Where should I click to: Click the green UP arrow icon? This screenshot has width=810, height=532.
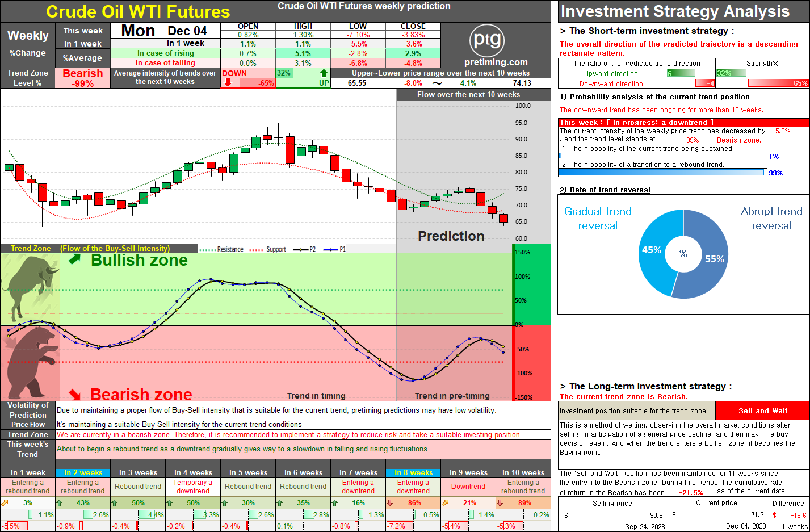(x=324, y=73)
